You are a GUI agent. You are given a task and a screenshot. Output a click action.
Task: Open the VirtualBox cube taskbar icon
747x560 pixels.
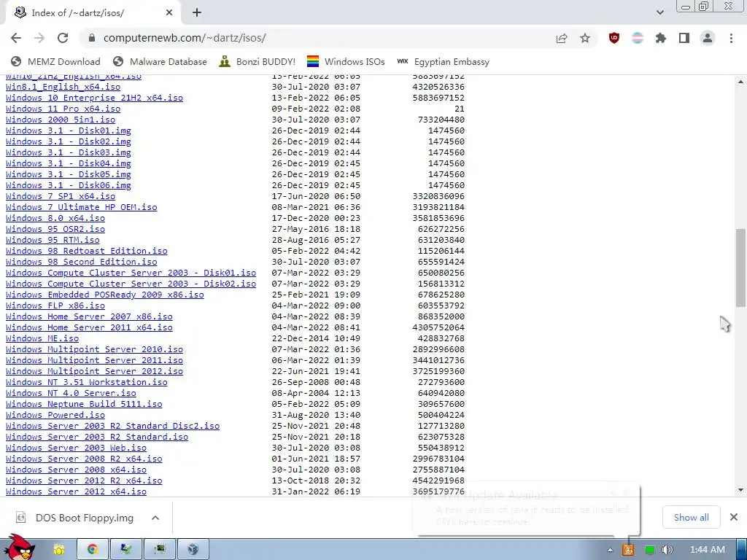[x=193, y=550]
